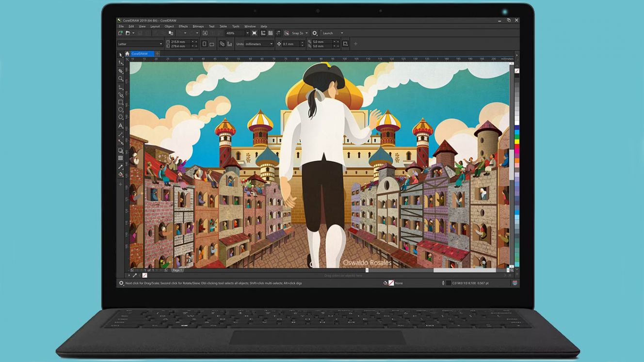Select the Shape tool

coord(121,63)
